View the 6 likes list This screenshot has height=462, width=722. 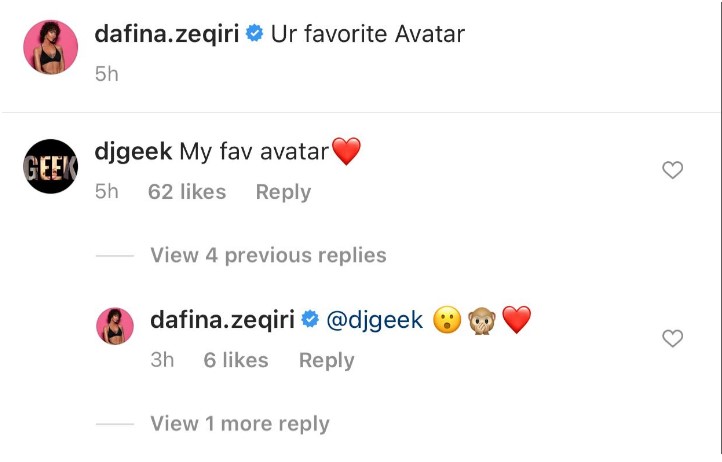pos(236,360)
